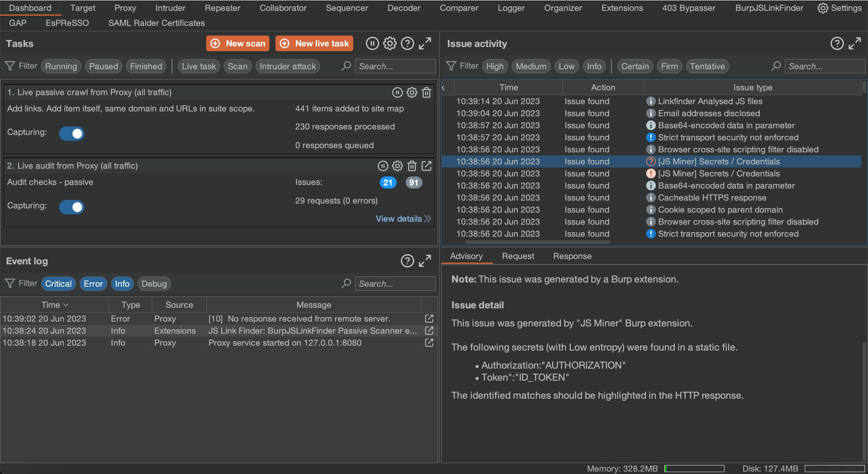Click the grey 91 issues badge
Viewport: 868px width, 474px height.
tap(414, 182)
